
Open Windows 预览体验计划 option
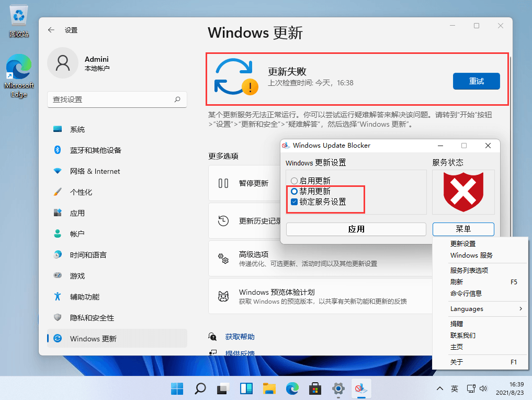point(320,296)
